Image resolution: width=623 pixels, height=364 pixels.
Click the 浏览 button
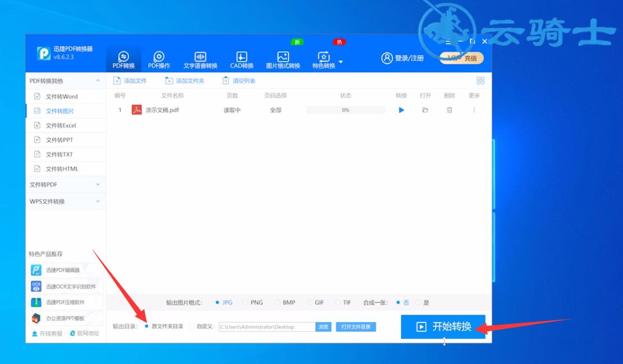tap(323, 326)
